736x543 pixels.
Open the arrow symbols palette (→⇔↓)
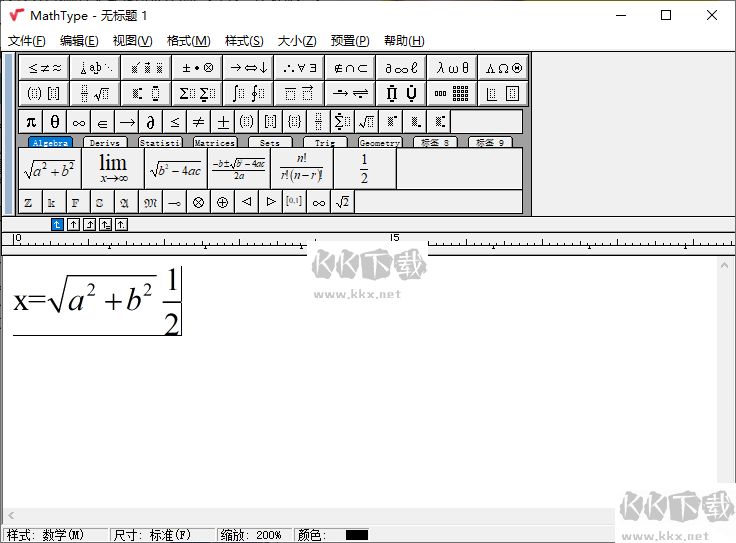pyautogui.click(x=249, y=68)
